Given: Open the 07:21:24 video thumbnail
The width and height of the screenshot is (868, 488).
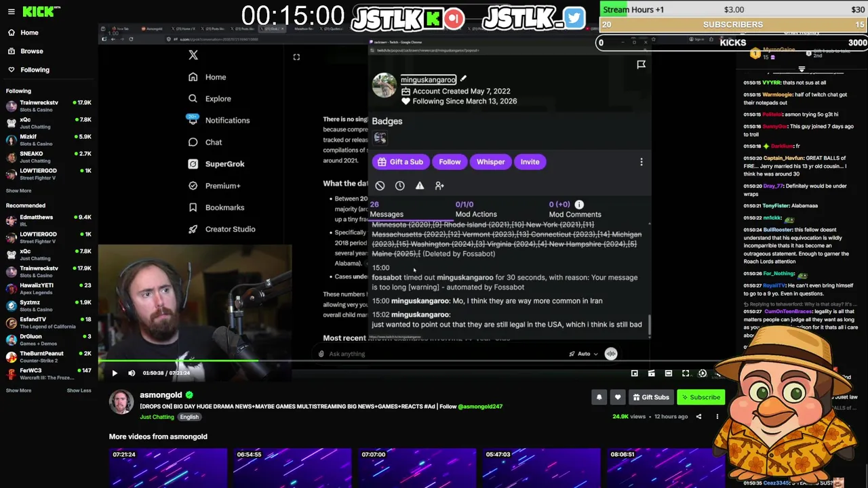Looking at the screenshot, I should click(168, 468).
